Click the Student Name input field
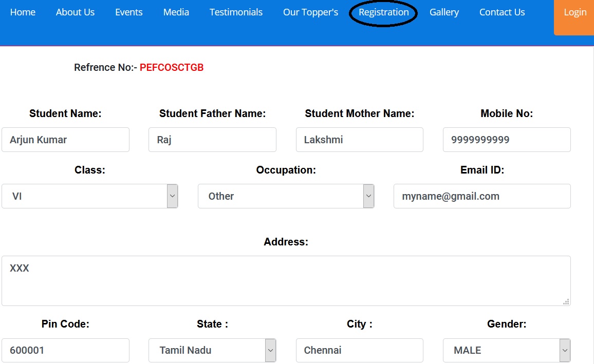This screenshot has height=364, width=594. 65,140
